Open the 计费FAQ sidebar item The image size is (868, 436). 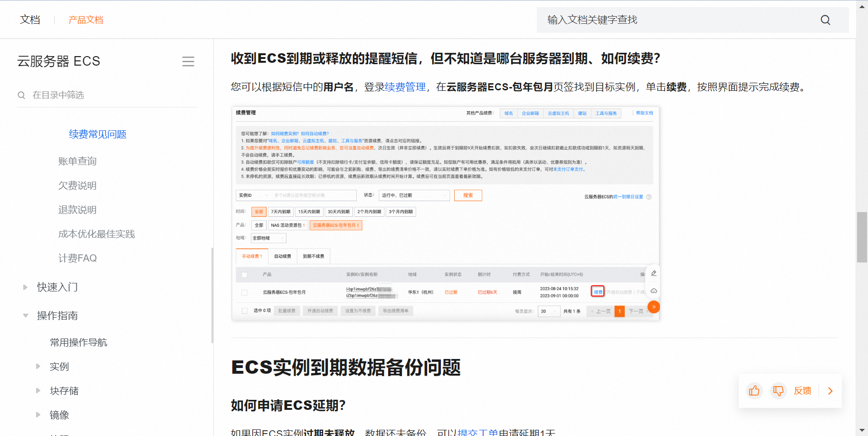tap(77, 258)
